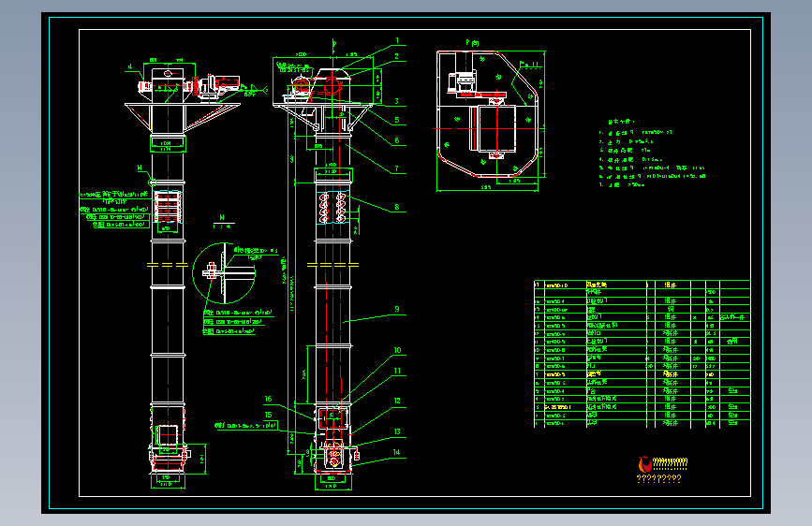Click callout number 4 on the left view
The height and width of the screenshot is (526, 812).
(x=130, y=66)
